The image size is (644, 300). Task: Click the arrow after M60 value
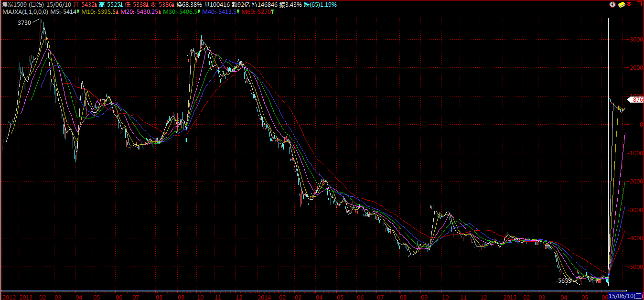[272, 11]
